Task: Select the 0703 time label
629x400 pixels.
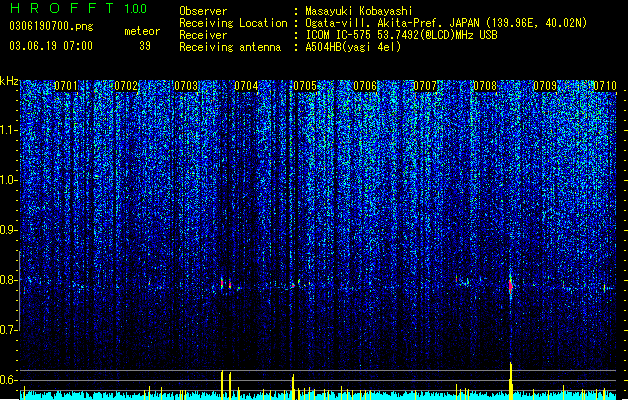Action: click(x=186, y=86)
